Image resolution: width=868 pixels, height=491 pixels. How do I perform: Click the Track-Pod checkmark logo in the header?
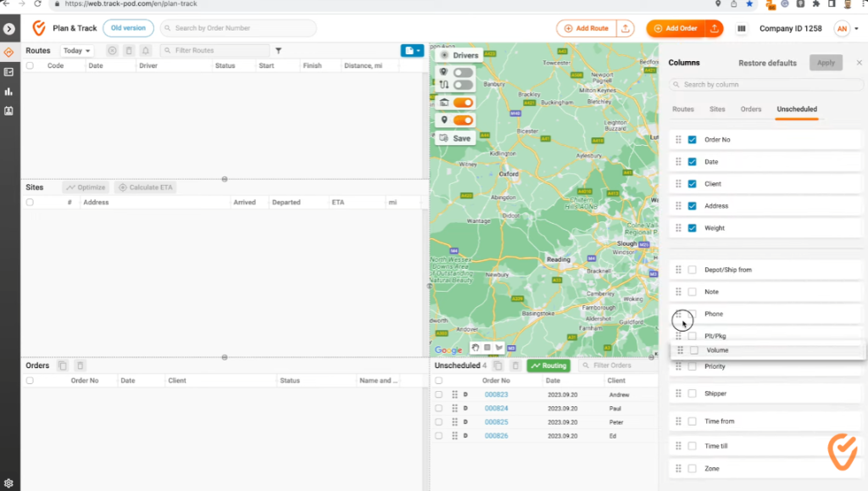[x=37, y=27]
